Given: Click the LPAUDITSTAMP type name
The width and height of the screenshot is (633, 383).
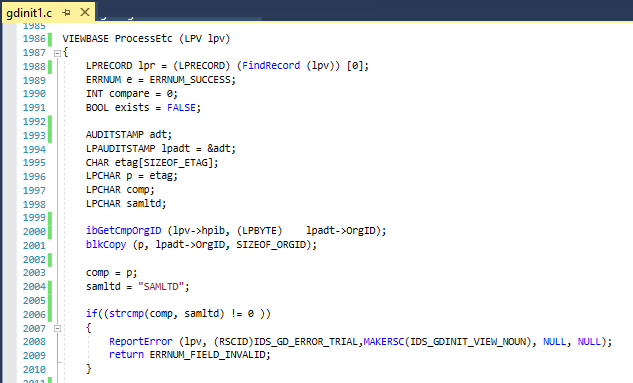Looking at the screenshot, I should click(x=120, y=149).
